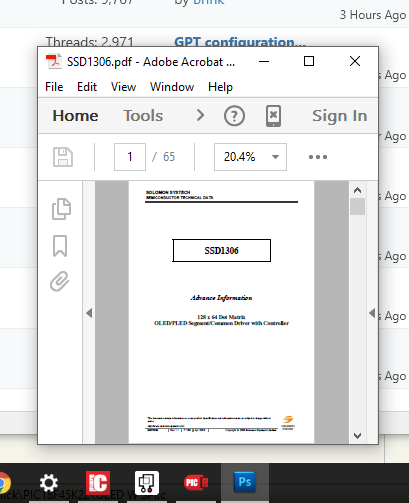Open the Page Thumbnails panel icon
This screenshot has height=503, width=409.
[61, 209]
